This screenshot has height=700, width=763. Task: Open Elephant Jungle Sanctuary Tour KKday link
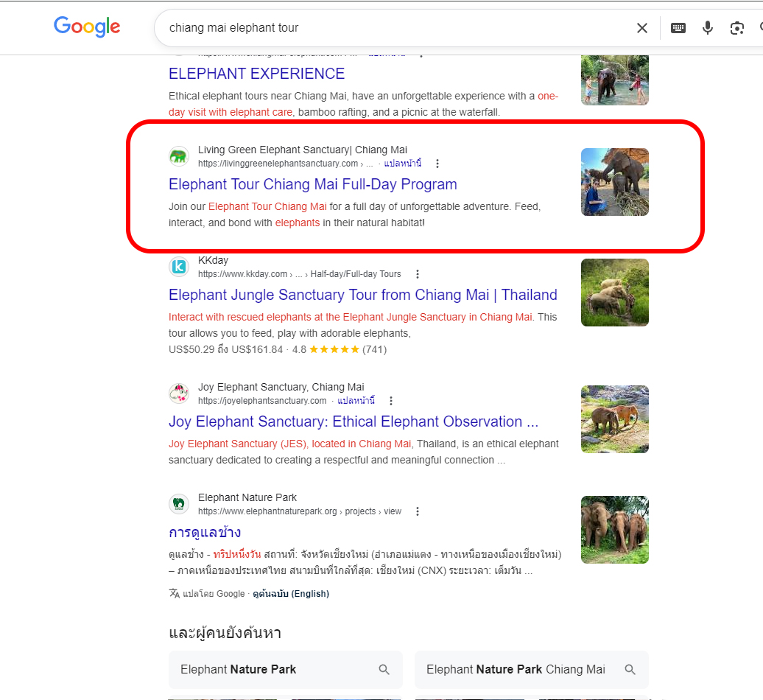coord(362,295)
